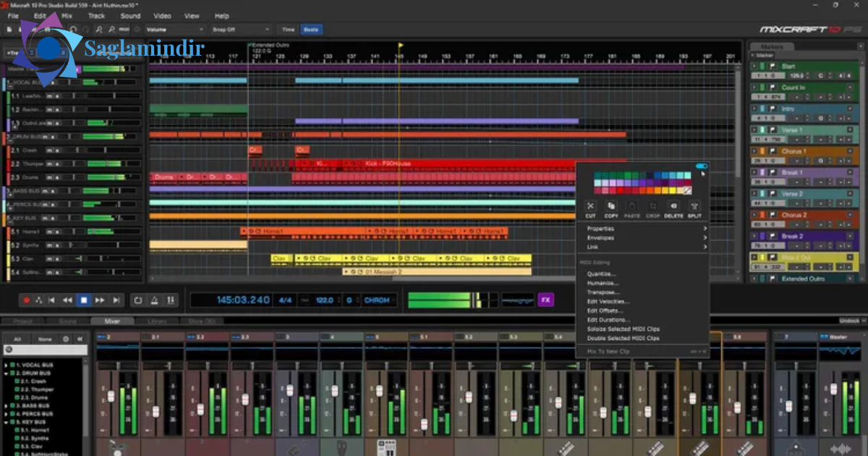Expand the Envelopes submenu
Screen dimensions: 868x456
(x=646, y=237)
